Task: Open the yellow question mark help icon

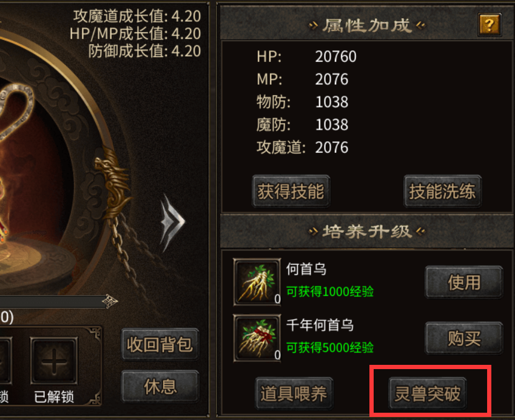Action: pos(490,25)
